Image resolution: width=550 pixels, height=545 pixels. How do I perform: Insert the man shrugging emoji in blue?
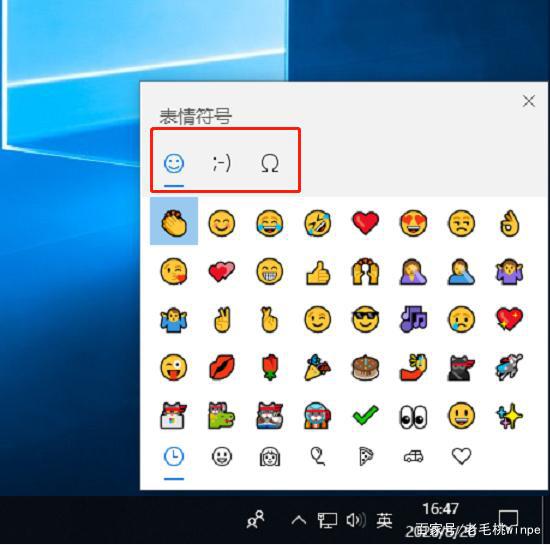point(174,319)
